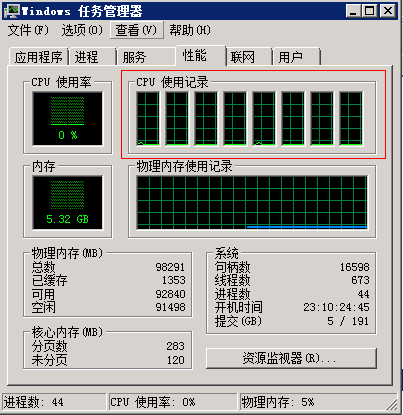Image resolution: width=403 pixels, height=415 pixels.
Task: Click the 句柄数 value 16598
Action: pos(355,267)
